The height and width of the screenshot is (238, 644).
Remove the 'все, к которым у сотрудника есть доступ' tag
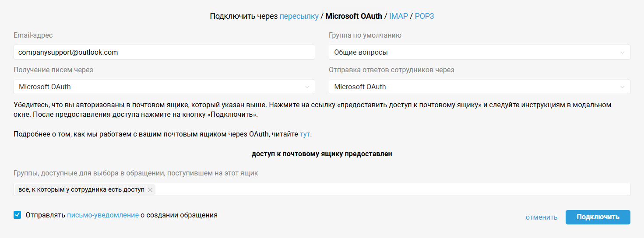point(150,190)
